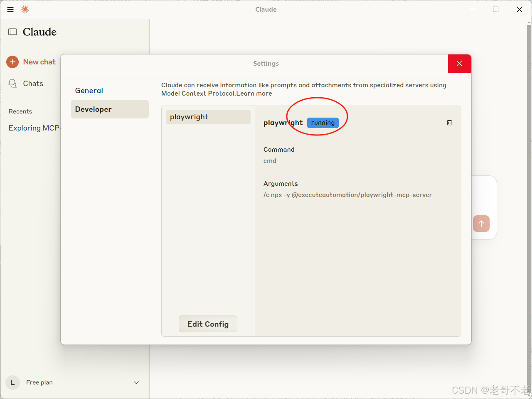The width and height of the screenshot is (532, 399).
Task: Open the Learn more link
Action: point(254,94)
